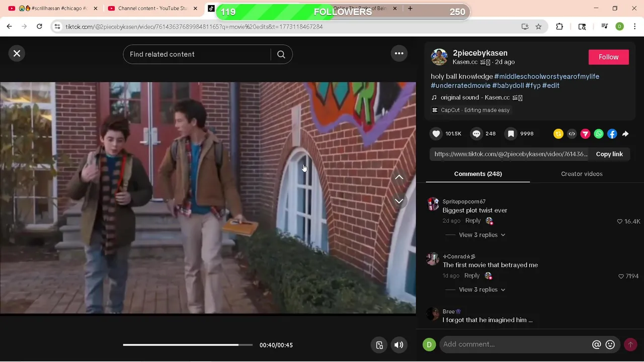Bookmark page with the star icon
Screen dimensions: 644x362
tap(538, 27)
